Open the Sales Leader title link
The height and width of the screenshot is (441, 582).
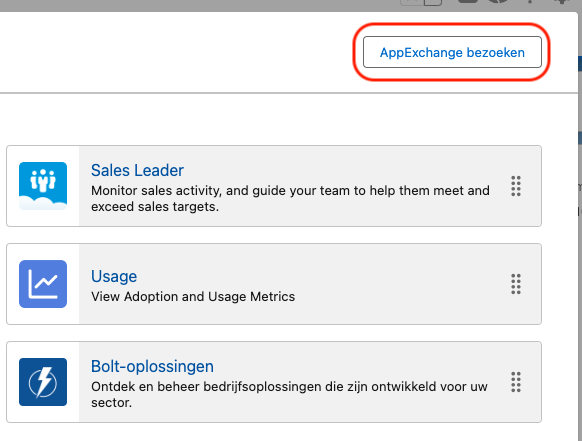click(137, 170)
